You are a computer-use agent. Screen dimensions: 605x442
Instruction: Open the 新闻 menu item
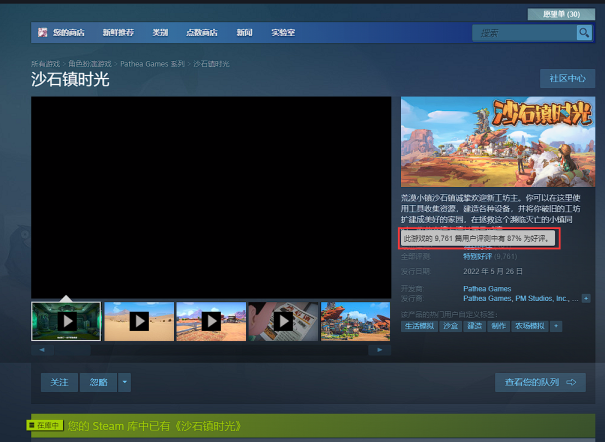[x=244, y=33]
